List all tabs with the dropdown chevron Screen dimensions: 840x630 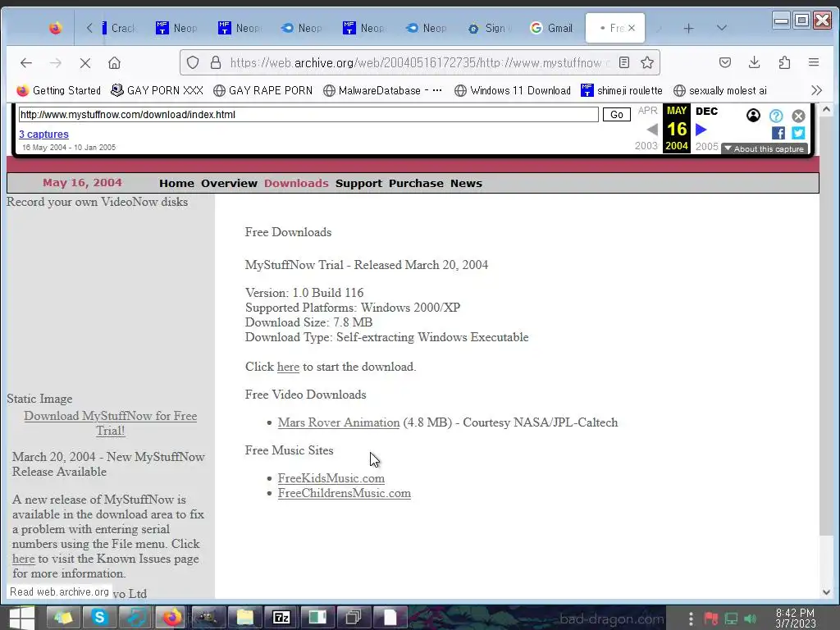pos(722,28)
